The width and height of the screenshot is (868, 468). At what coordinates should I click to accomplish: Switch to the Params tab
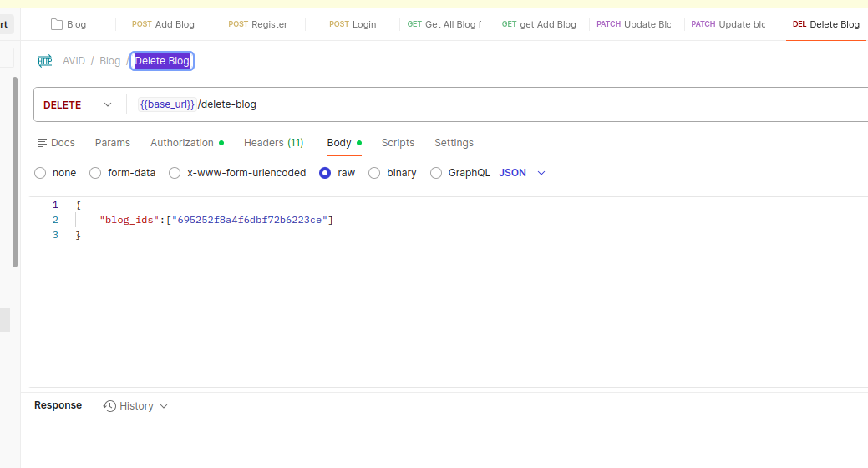pos(113,143)
